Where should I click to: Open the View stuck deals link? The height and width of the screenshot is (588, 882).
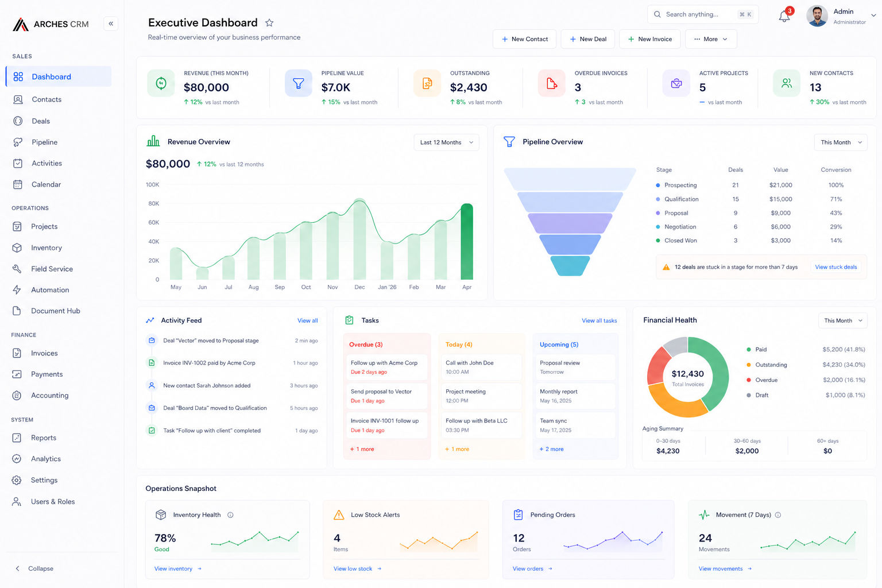pos(836,267)
